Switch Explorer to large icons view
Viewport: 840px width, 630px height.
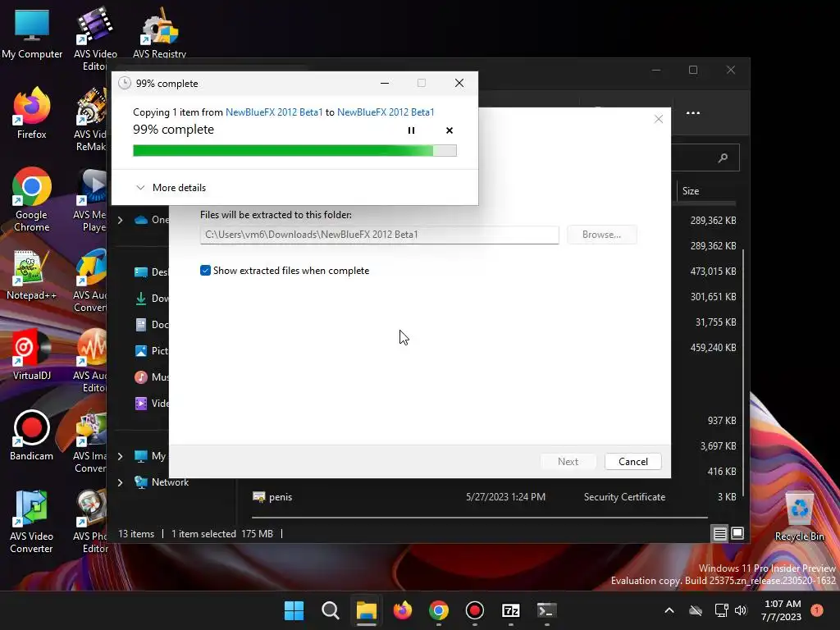click(x=737, y=533)
